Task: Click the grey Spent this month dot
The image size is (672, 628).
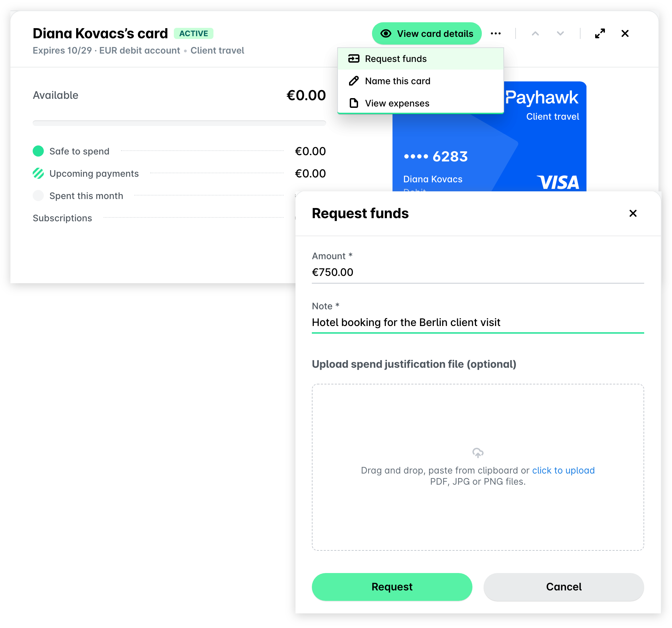Action: (x=38, y=196)
